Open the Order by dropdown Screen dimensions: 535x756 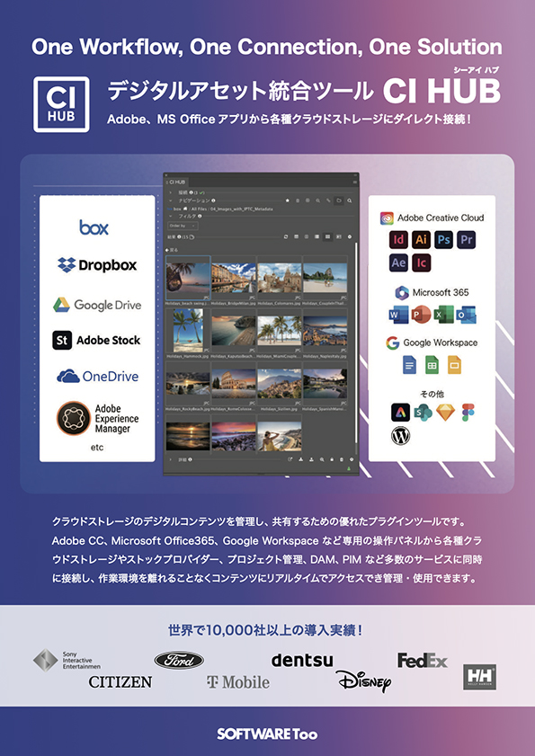(x=183, y=226)
